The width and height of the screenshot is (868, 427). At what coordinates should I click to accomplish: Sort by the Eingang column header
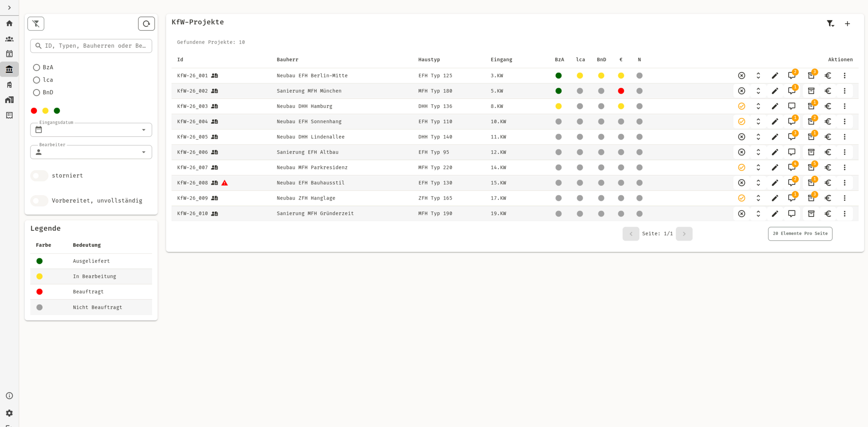pyautogui.click(x=501, y=60)
